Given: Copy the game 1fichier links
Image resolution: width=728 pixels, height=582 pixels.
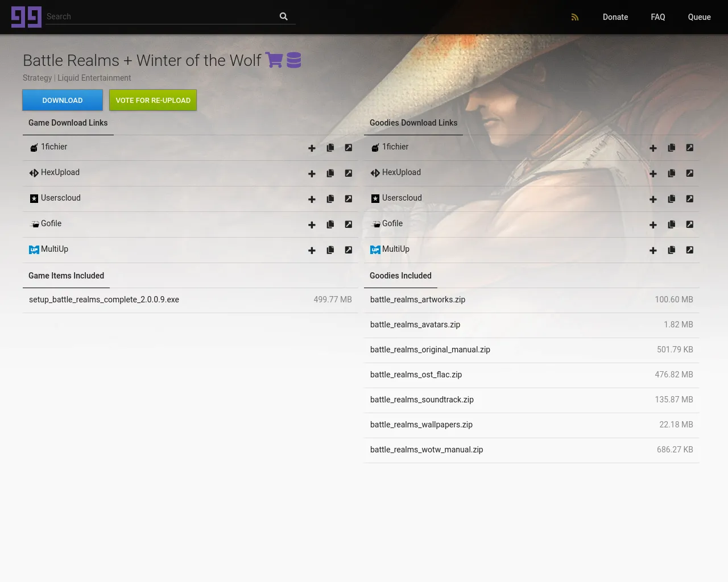Looking at the screenshot, I should click(x=330, y=148).
